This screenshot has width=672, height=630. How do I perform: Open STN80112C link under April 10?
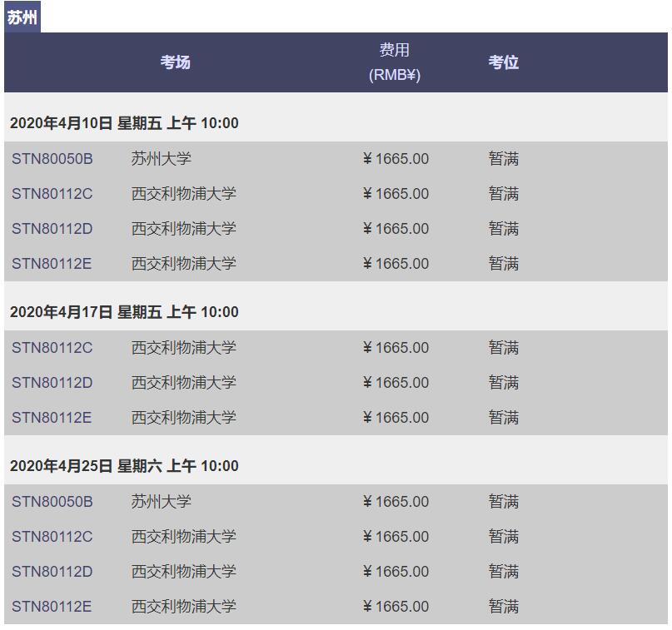pyautogui.click(x=52, y=194)
